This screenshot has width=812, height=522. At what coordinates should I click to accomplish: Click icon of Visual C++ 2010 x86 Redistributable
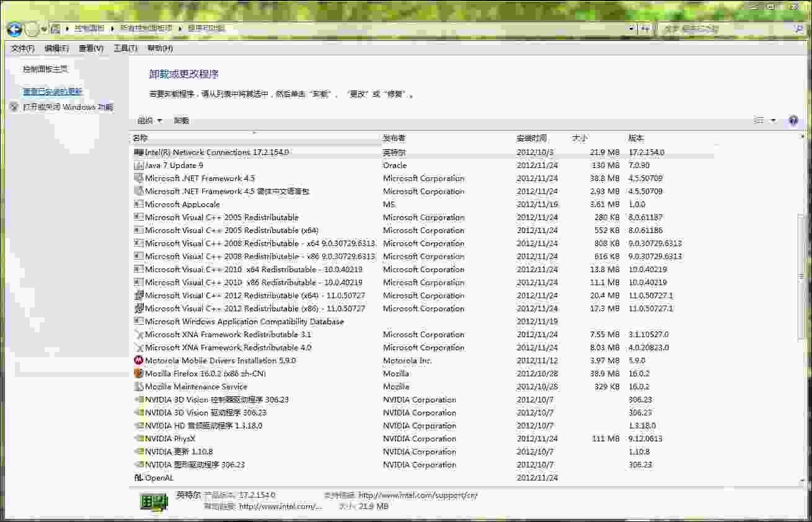[x=139, y=282]
